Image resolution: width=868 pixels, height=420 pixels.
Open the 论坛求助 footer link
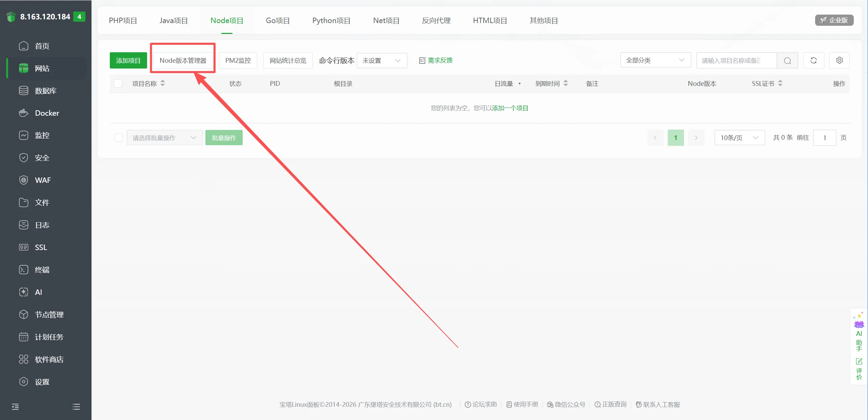tap(481, 404)
